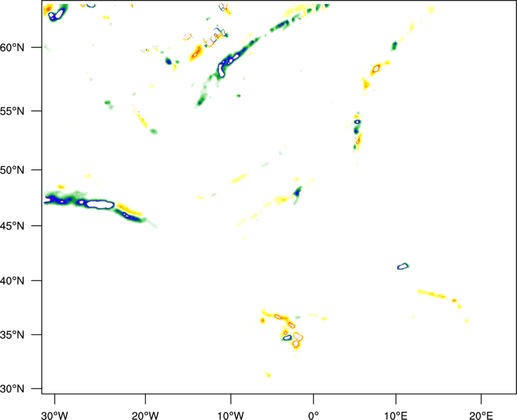Viewport: 517px width, 420px height.
Task: Click the 60°N latitude label
Action: (x=12, y=48)
